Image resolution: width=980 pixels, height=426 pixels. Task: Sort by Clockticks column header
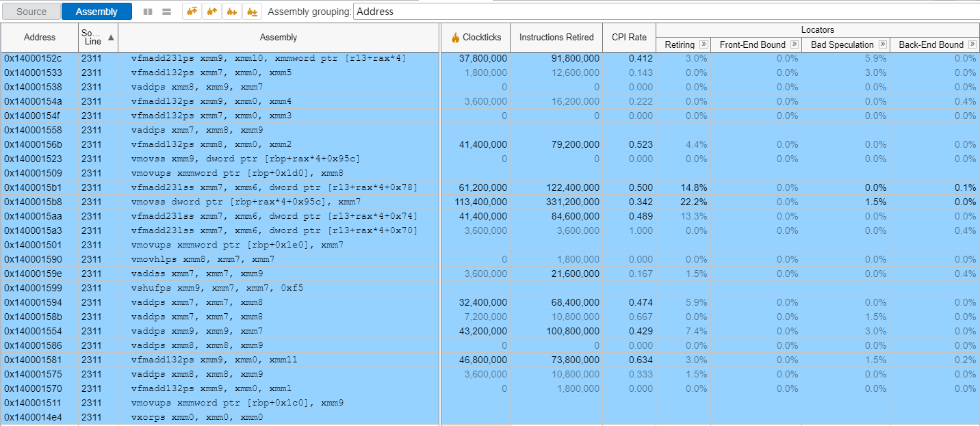coord(476,38)
